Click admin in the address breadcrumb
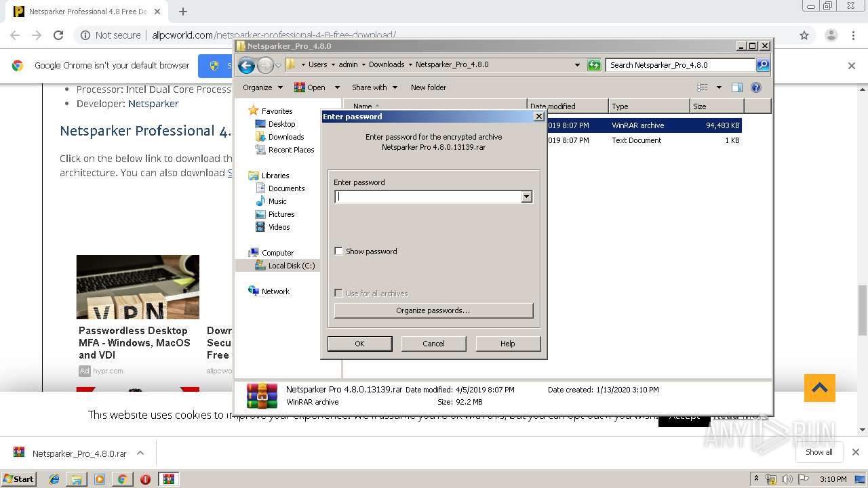The image size is (868, 488). (x=348, y=65)
